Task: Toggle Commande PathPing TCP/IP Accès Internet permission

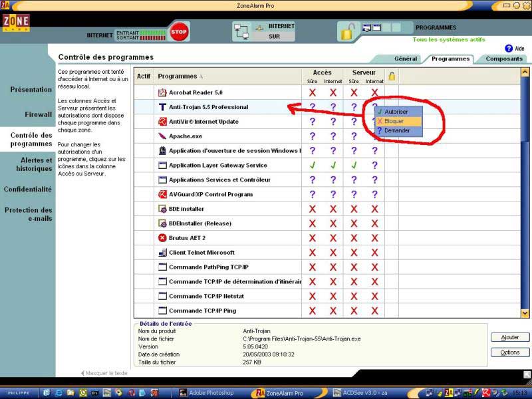Action: [x=333, y=267]
